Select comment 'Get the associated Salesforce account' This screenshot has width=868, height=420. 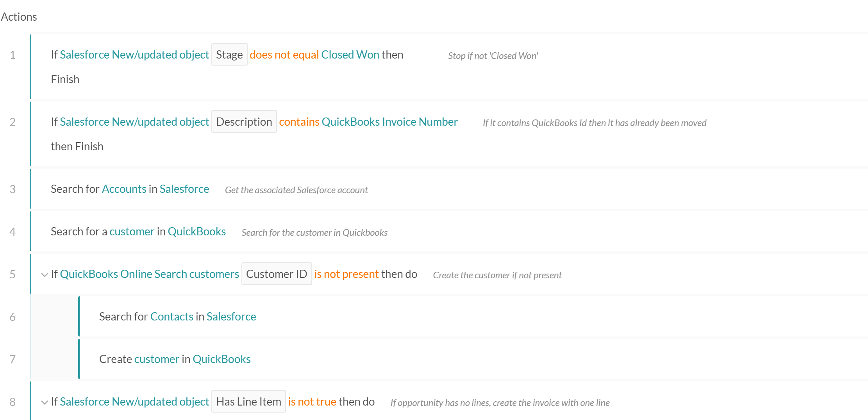296,190
